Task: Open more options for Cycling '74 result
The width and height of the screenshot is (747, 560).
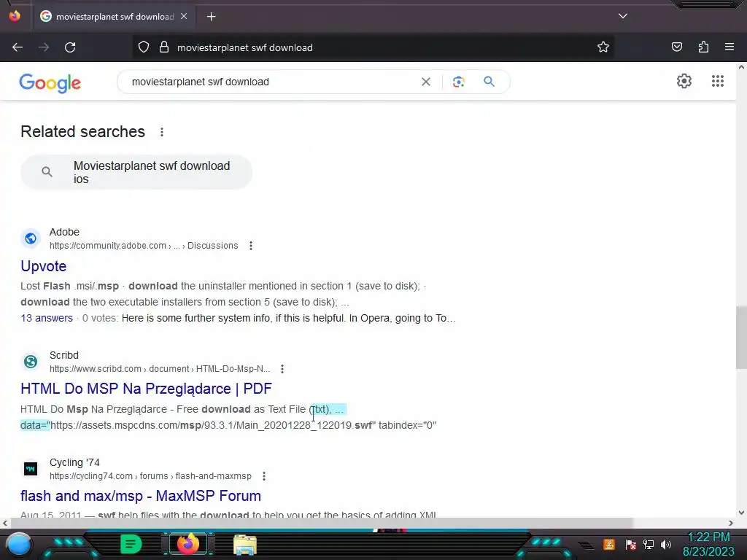Action: [264, 476]
